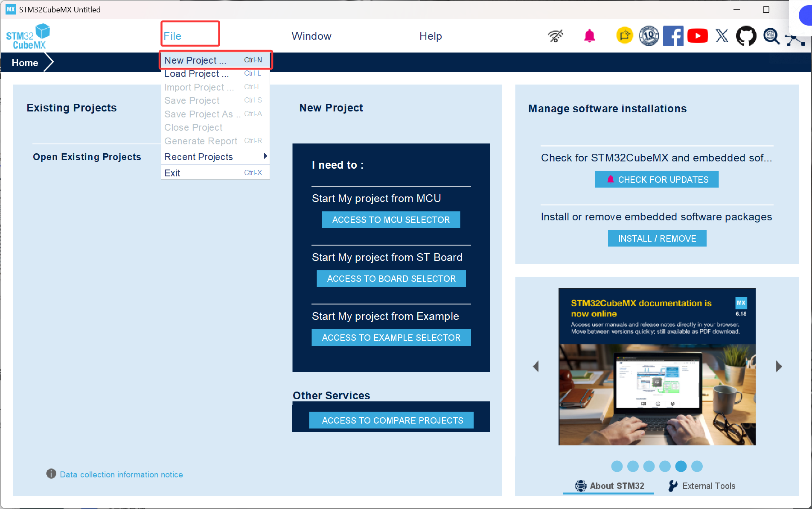The image size is (812, 509).
Task: Click the 'Other Services' heading
Action: click(331, 395)
